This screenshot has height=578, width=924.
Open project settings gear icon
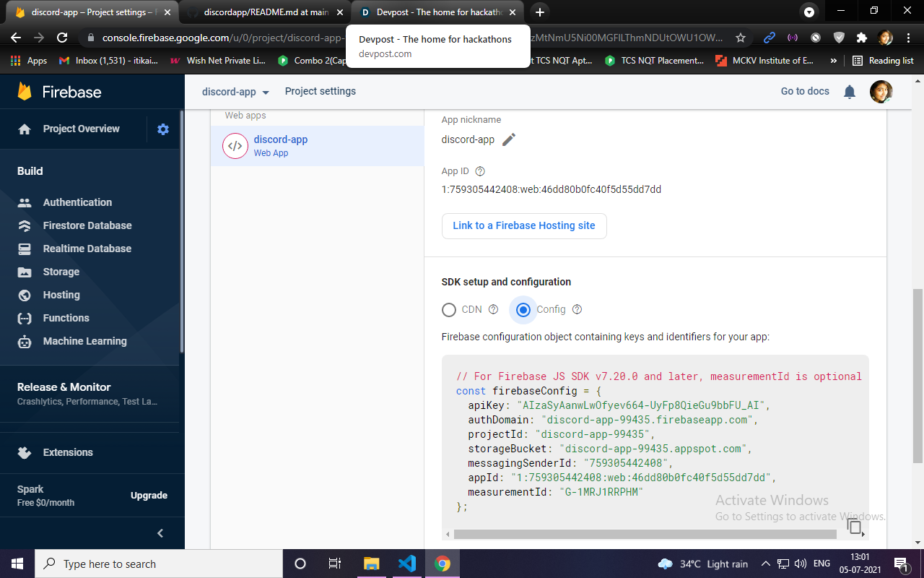(163, 129)
